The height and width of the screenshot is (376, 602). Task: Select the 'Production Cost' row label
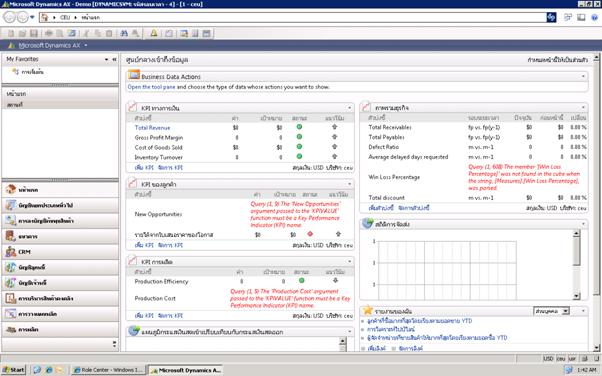(x=155, y=298)
